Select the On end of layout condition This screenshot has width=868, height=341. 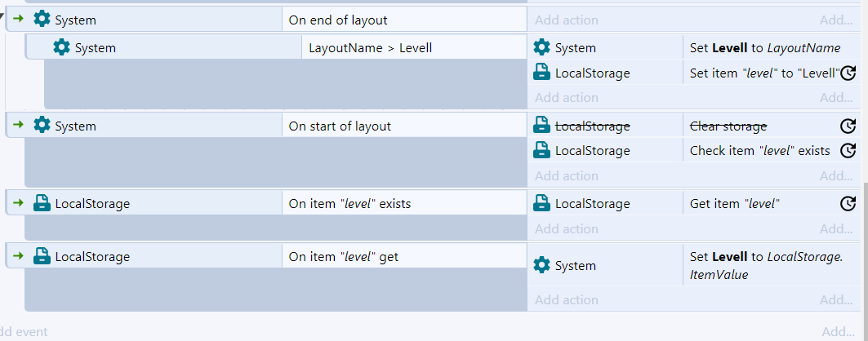[x=404, y=20]
